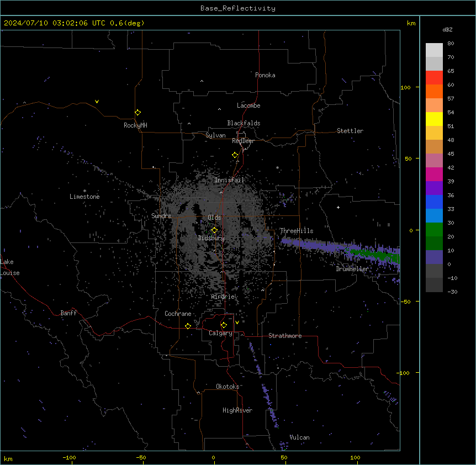Viewport: 476px width, 465px height.
Task: Click the HighRiver town label
Action: pyautogui.click(x=237, y=410)
